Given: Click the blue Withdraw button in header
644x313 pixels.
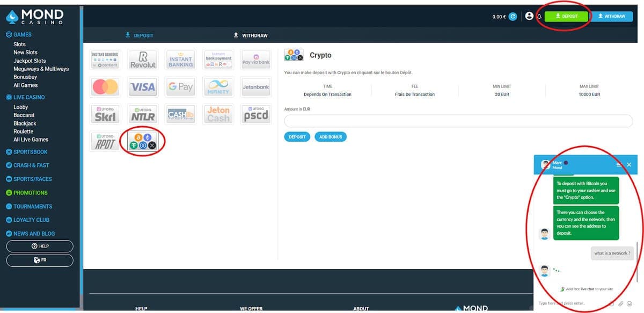Looking at the screenshot, I should [611, 17].
